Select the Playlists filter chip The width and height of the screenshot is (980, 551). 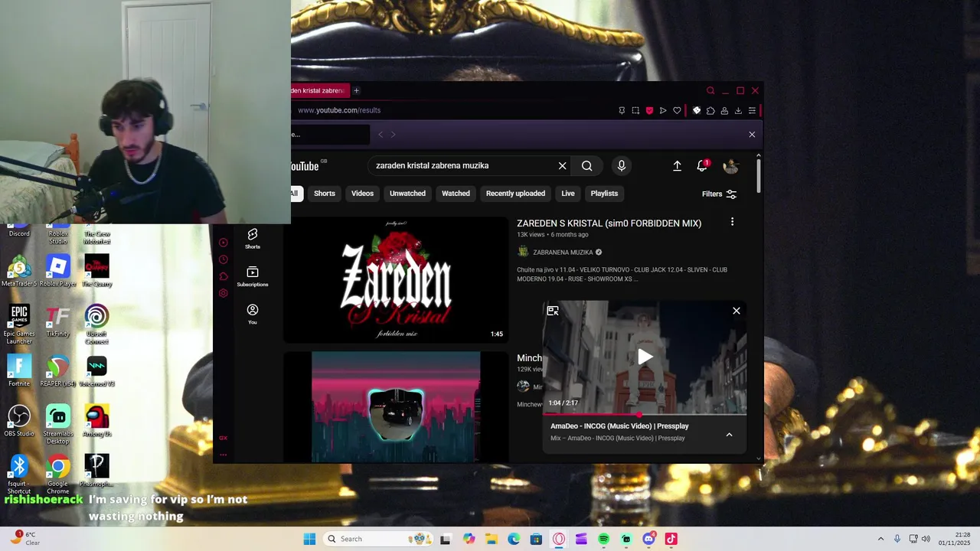[604, 194]
